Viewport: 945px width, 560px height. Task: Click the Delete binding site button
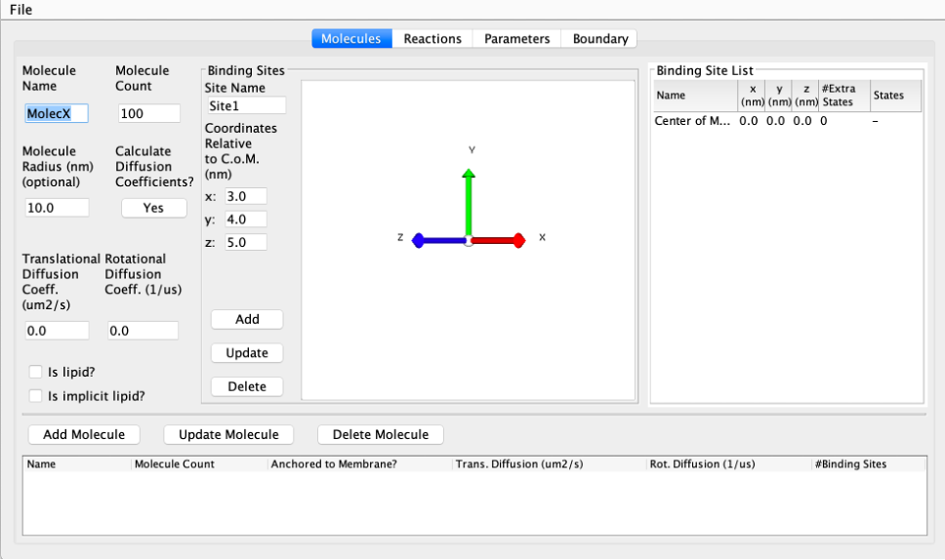click(x=247, y=386)
